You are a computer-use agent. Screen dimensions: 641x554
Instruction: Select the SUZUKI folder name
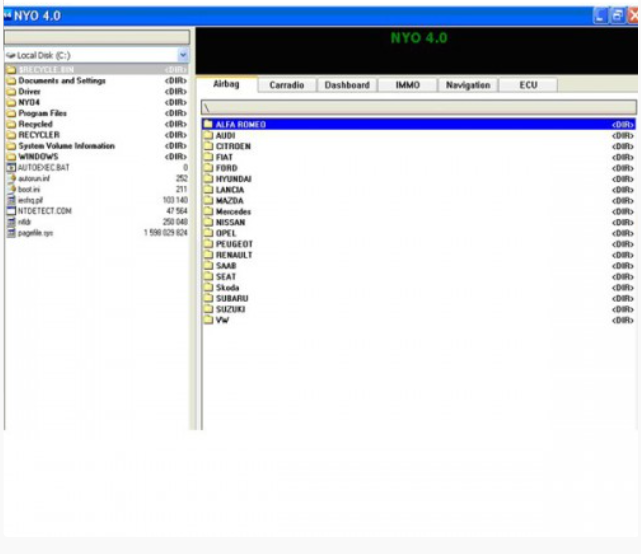click(x=231, y=309)
